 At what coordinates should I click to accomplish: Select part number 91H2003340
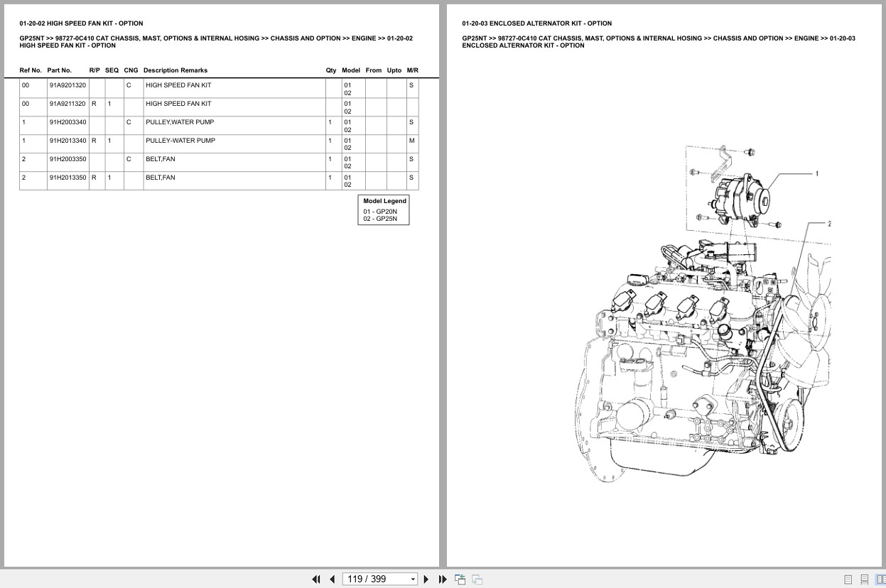tap(67, 122)
